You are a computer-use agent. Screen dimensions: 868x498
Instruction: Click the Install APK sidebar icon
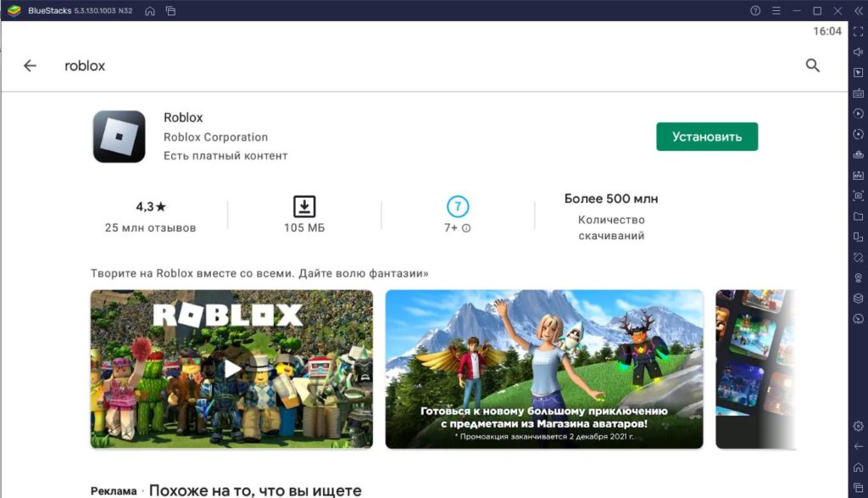858,175
